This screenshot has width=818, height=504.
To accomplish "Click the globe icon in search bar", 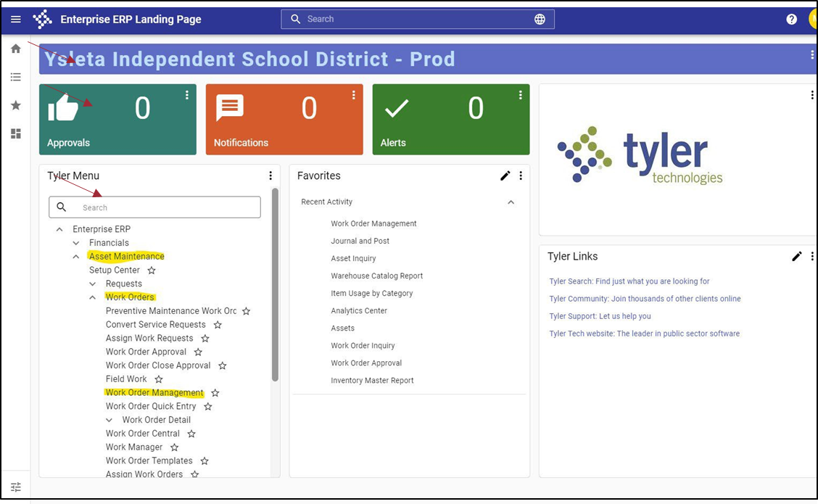I will pyautogui.click(x=540, y=20).
